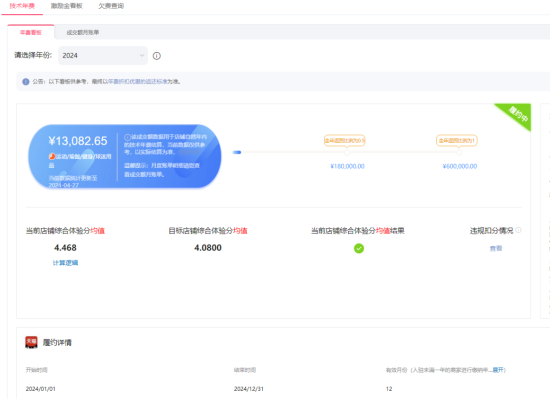This screenshot has width=550, height=399.
Task: Click the blue progress bar handle
Action: point(237,152)
